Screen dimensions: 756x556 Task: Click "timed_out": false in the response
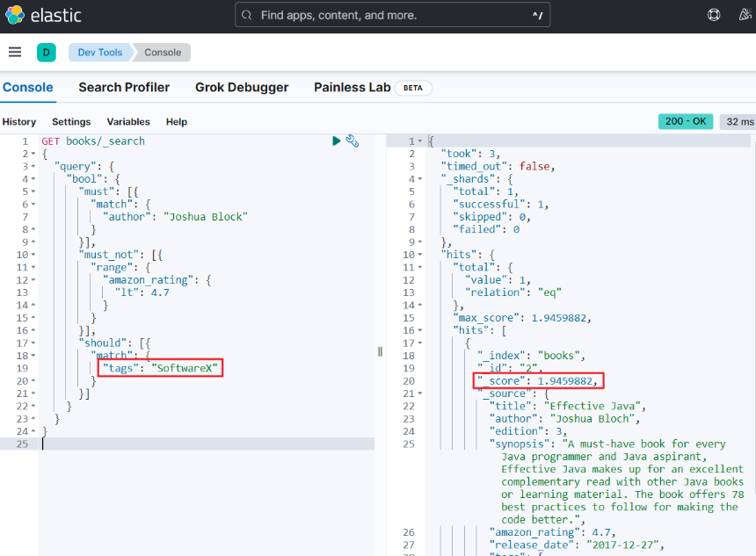coord(498,166)
